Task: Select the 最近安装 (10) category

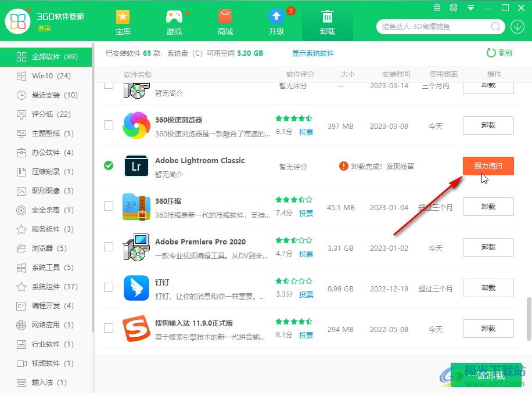Action: (x=46, y=95)
